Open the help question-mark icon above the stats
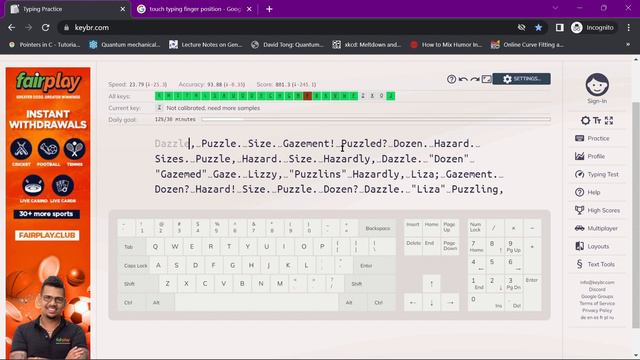Viewport: 640px width, 360px height. coord(451,79)
